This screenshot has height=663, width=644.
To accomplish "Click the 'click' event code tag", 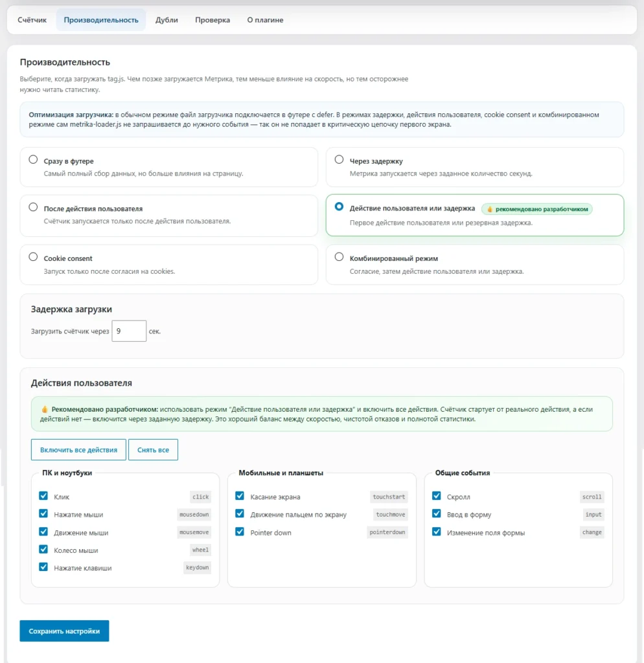I will (201, 497).
